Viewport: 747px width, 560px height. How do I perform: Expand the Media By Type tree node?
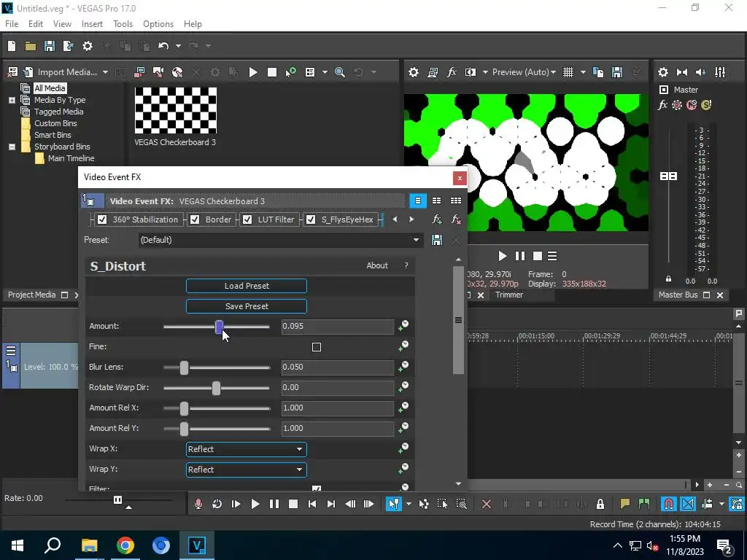12,100
